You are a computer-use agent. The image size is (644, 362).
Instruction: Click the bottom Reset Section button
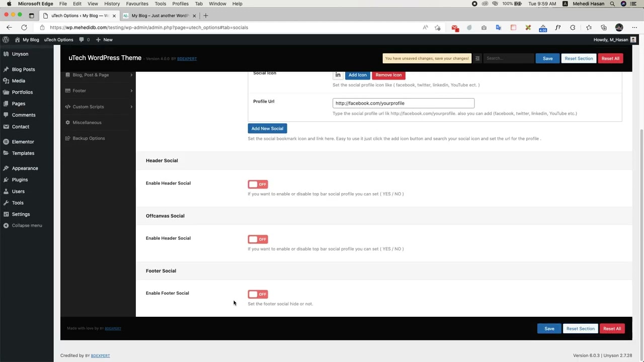click(580, 329)
